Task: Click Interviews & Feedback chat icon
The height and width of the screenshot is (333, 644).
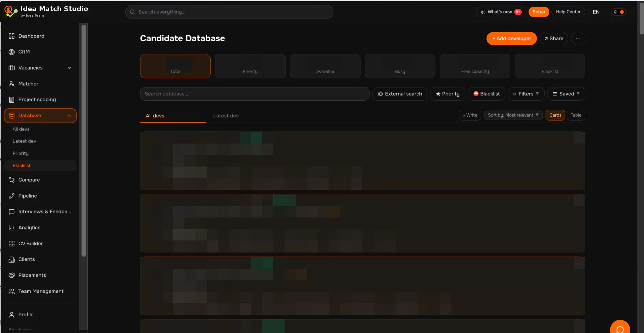Action: (12, 212)
